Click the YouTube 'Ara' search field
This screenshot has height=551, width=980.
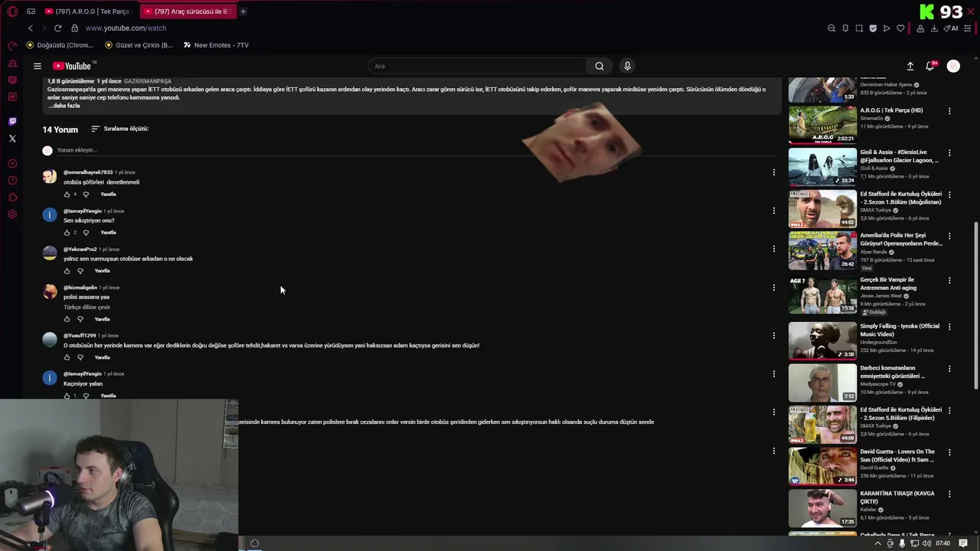(x=477, y=66)
